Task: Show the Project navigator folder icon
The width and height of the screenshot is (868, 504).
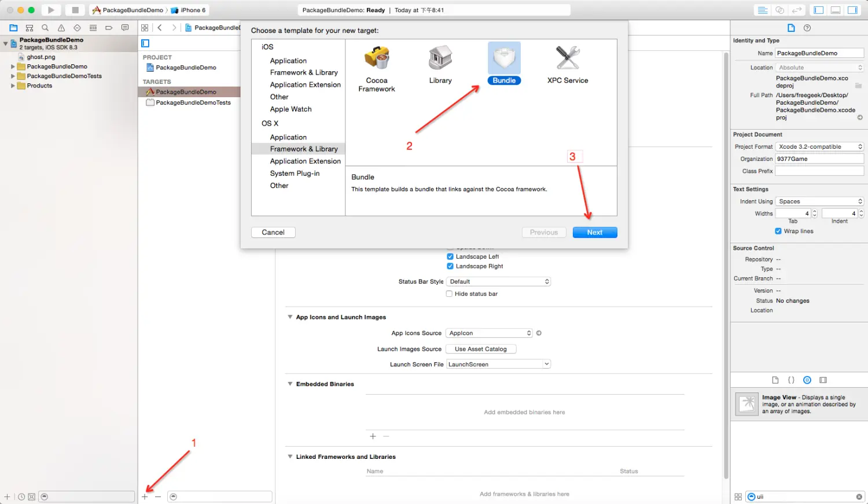Action: 13,28
